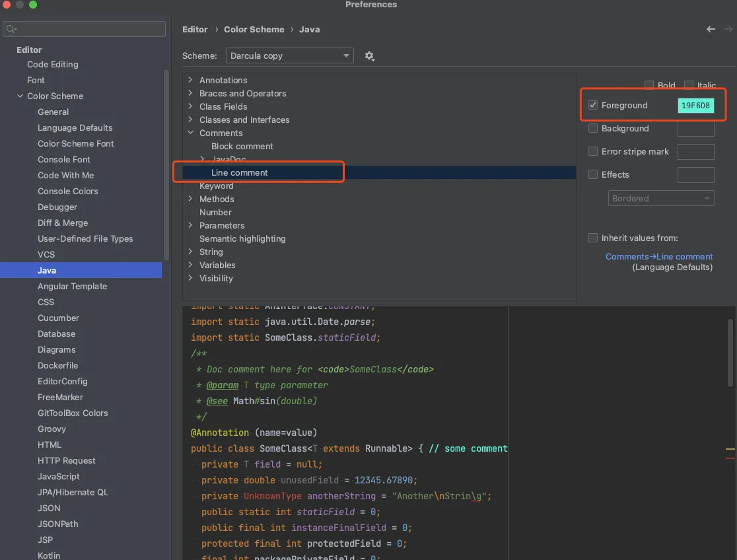This screenshot has width=737, height=560.
Task: Click the forward navigation arrow
Action: tap(728, 29)
